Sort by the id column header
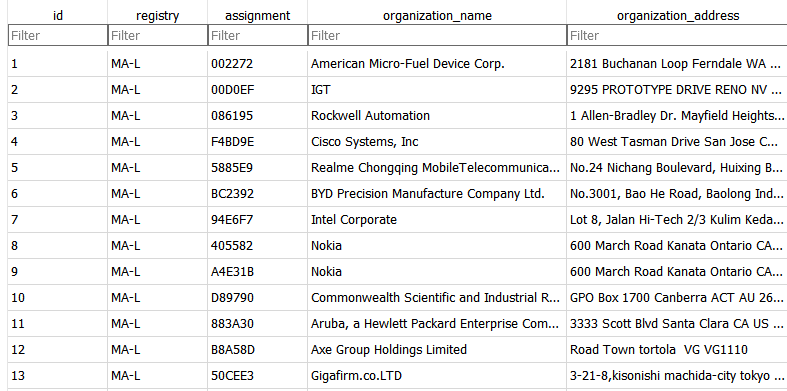Screen dimensions: 787x391 58,15
